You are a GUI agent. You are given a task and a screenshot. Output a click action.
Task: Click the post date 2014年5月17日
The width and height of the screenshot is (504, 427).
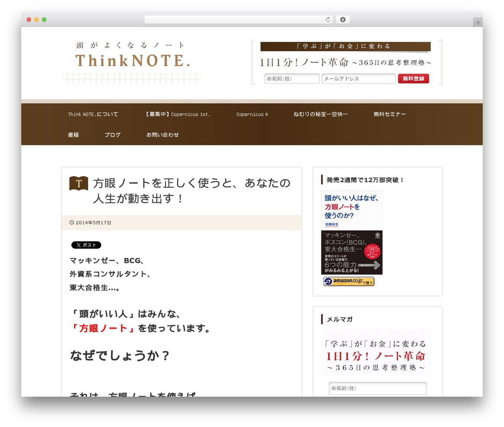93,223
